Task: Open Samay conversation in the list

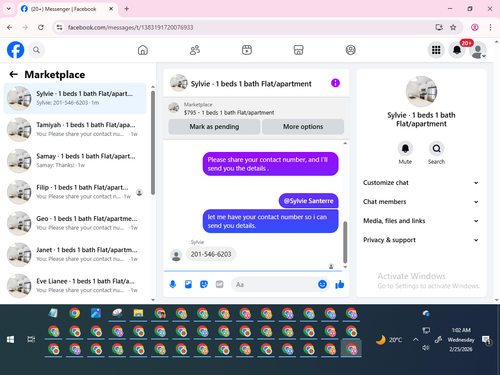Action: pos(75,161)
